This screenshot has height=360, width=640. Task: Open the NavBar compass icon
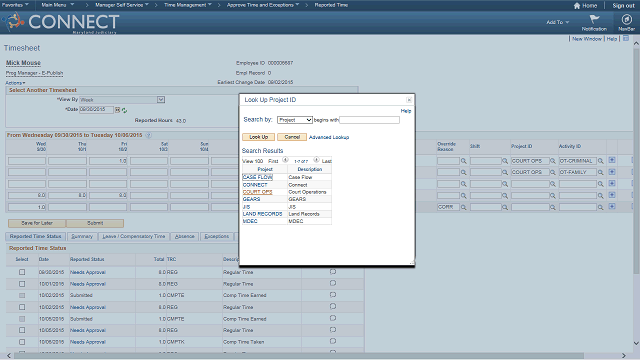pos(627,19)
